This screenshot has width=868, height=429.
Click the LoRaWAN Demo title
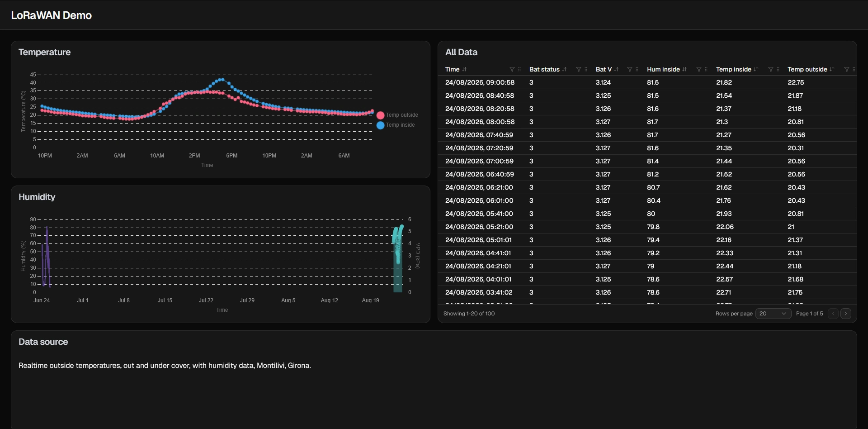52,15
